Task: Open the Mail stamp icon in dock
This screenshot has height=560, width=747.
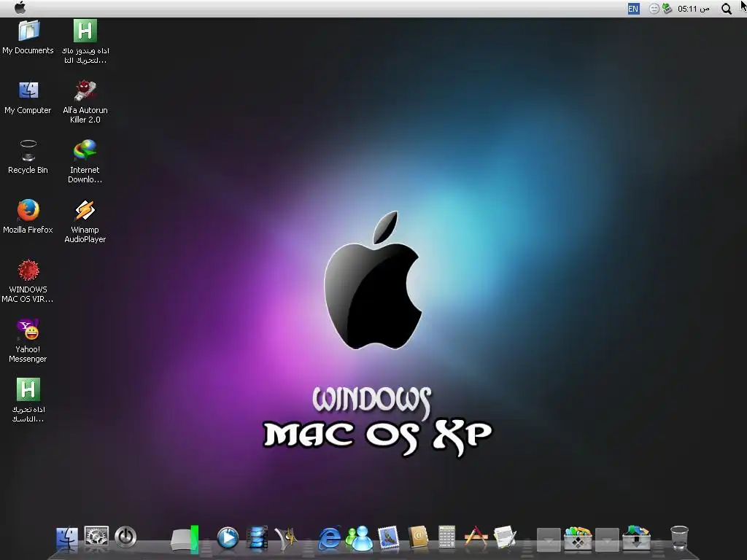Action: (x=388, y=538)
